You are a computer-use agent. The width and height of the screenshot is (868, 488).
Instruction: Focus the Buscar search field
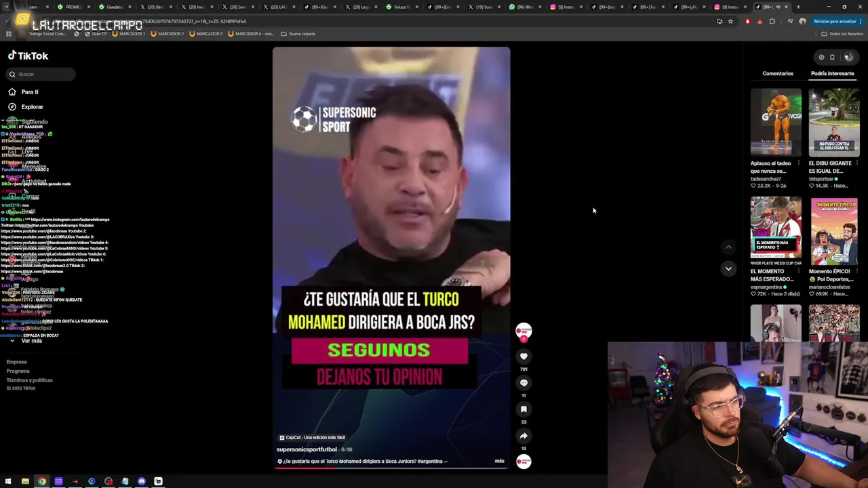click(41, 74)
